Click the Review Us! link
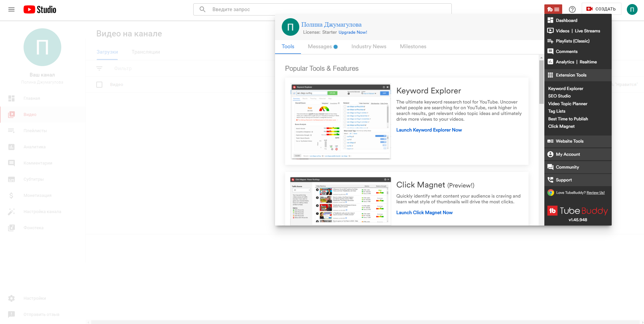Screen dimensions: 644x324 [x=596, y=193]
